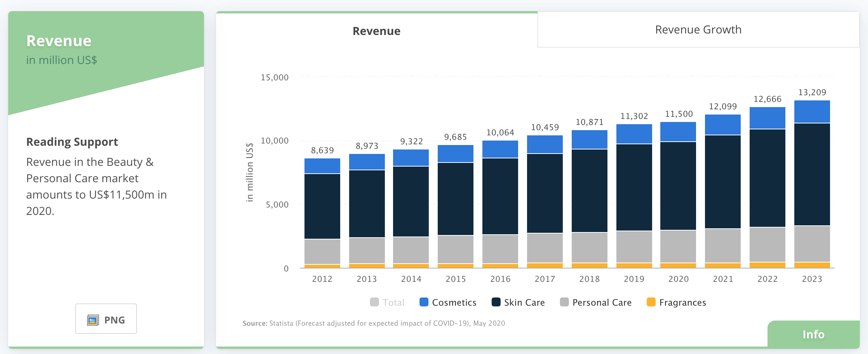The width and height of the screenshot is (868, 354).
Task: Toggle the Total legend series
Action: [387, 302]
